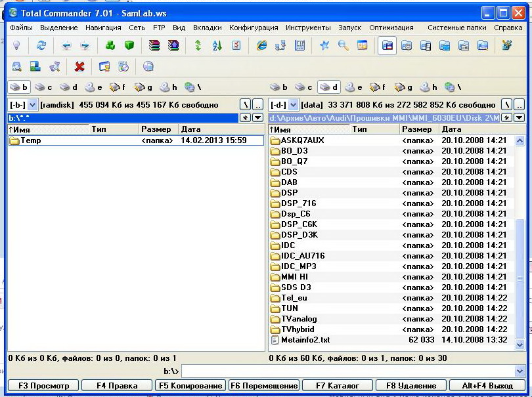Click the light bulb toolbar icon
The image size is (532, 397).
[x=16, y=45]
